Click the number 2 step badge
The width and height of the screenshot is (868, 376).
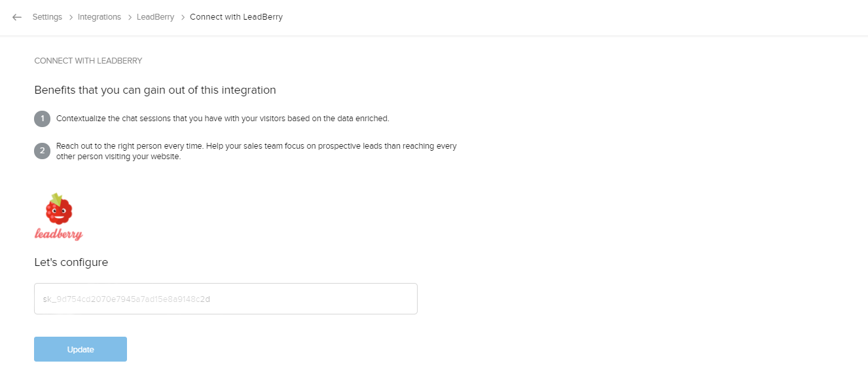(42, 151)
